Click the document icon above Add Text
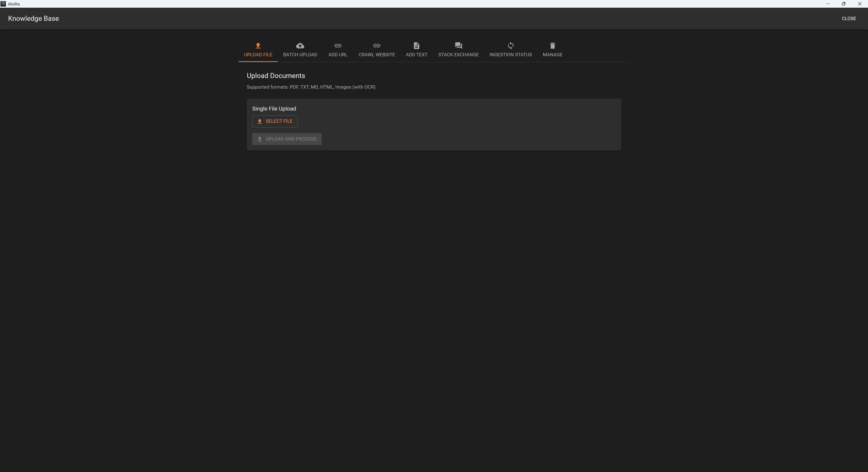 tap(416, 45)
